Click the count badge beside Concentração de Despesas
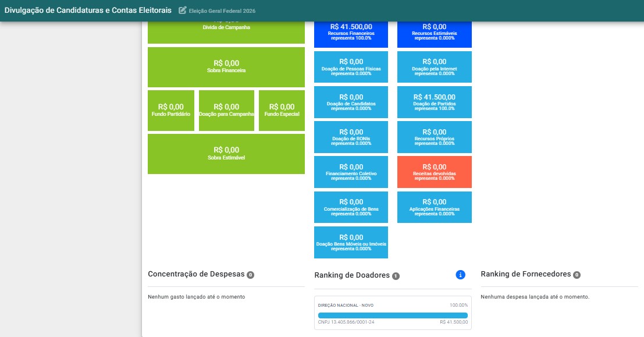 click(250, 275)
